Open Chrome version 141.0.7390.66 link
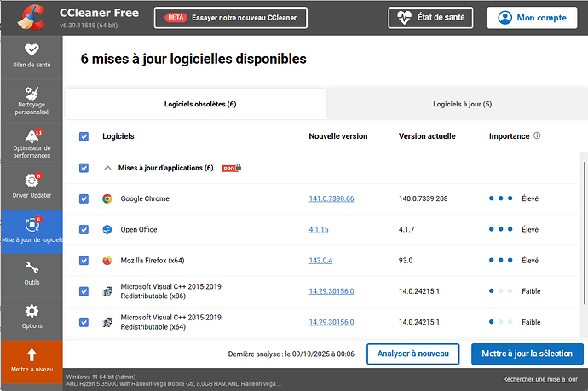The height and width of the screenshot is (391, 588). click(331, 198)
